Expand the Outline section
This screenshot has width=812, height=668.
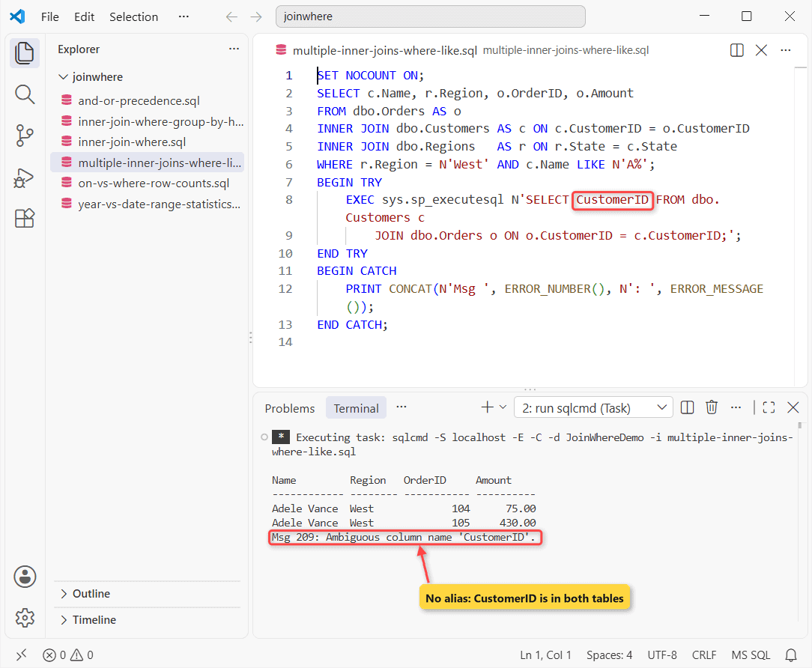coord(147,593)
